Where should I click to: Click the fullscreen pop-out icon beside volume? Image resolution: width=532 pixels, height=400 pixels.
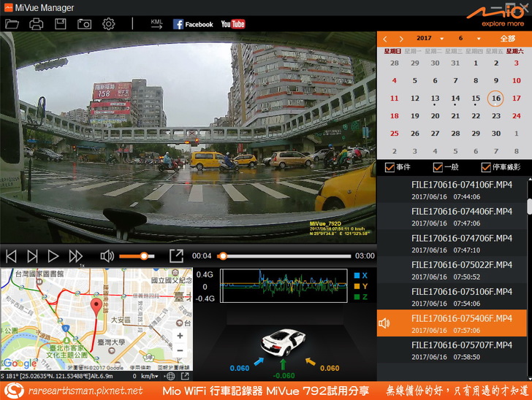(x=176, y=256)
